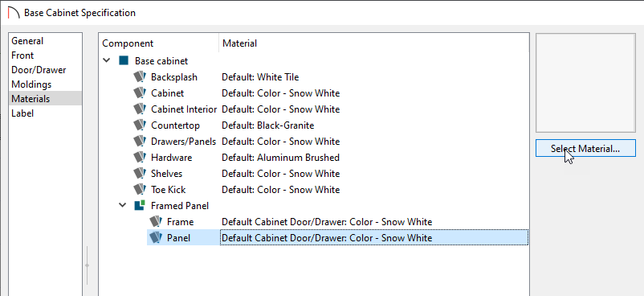Click the Hardware material icon
This screenshot has height=296, width=644.
click(x=140, y=158)
